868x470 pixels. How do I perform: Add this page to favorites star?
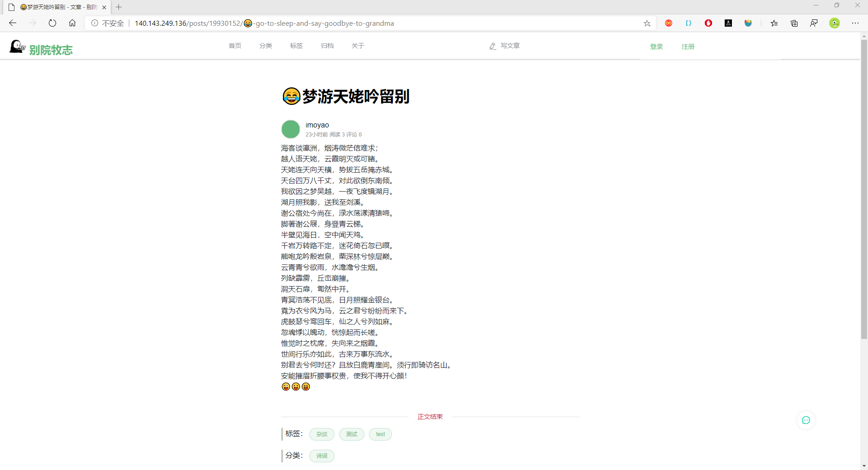pyautogui.click(x=647, y=23)
